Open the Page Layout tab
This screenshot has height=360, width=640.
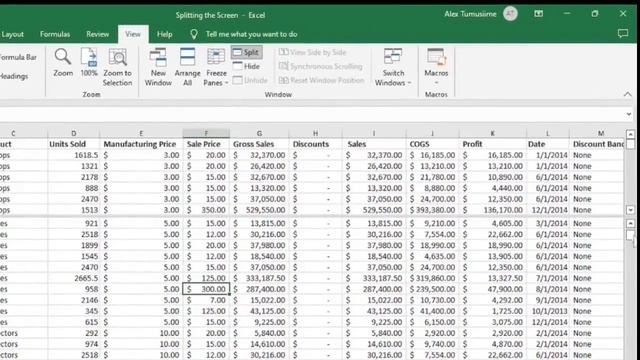pyautogui.click(x=12, y=34)
